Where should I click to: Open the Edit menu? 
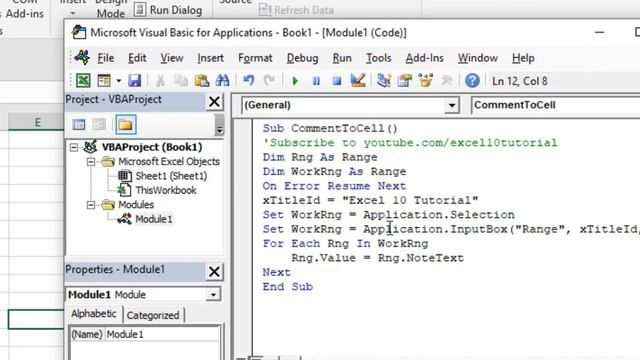[137, 58]
